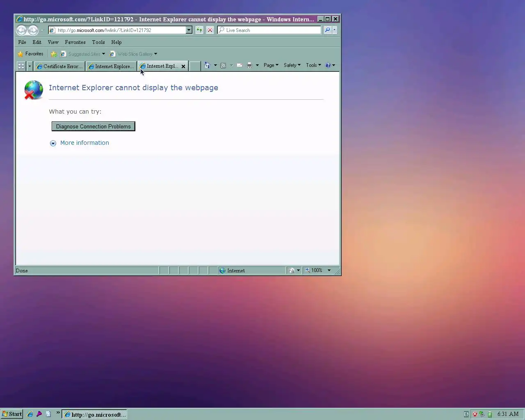Click the EN language indicator in tray
This screenshot has height=420, width=525.
tap(466, 414)
